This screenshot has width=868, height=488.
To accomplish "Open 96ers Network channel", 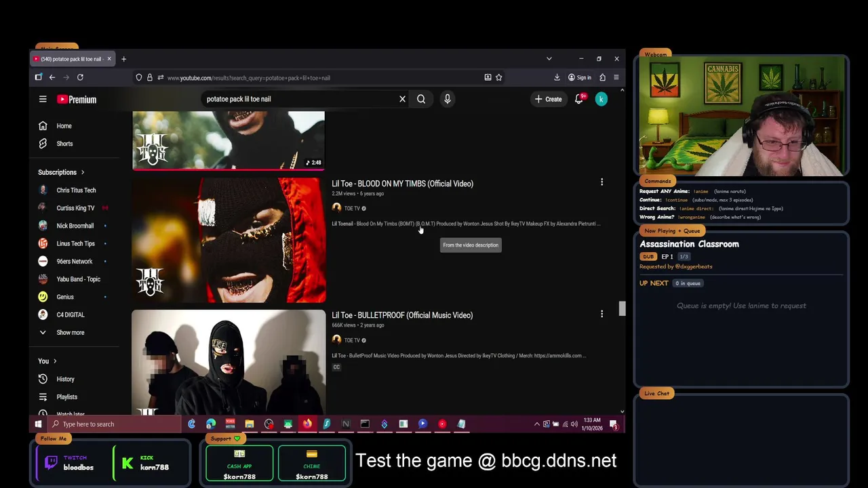I will (75, 261).
